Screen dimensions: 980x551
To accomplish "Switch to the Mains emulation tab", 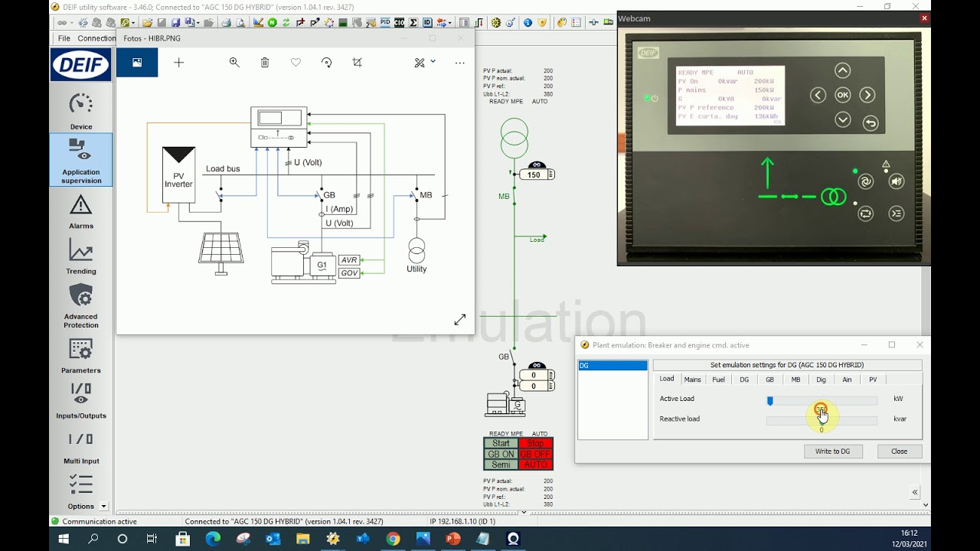I will pos(692,380).
